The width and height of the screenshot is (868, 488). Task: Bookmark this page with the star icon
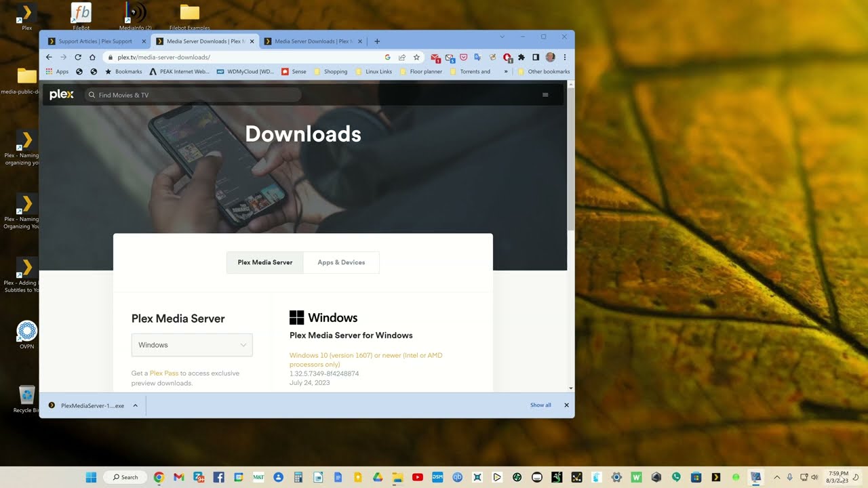416,58
